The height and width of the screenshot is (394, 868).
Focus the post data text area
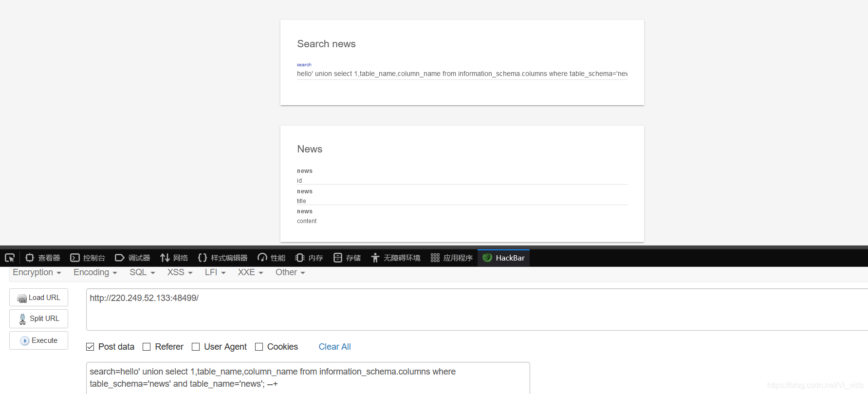(308, 378)
